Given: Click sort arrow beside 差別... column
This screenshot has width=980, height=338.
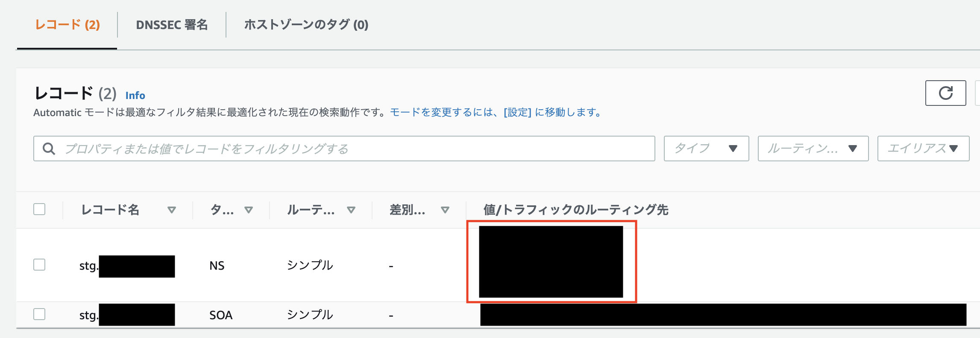Looking at the screenshot, I should [x=445, y=210].
